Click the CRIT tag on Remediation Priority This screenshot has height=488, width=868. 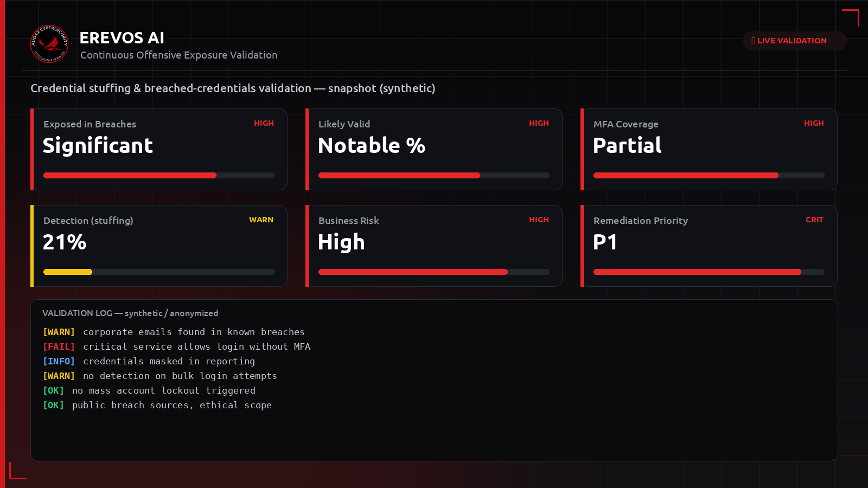pos(814,220)
